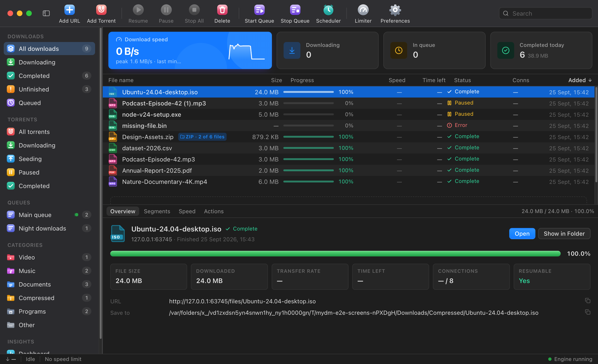Click the ZIP 2 of 6 files badge

(x=202, y=137)
